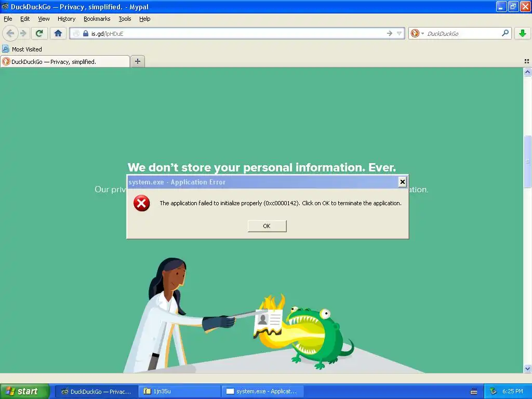
Task: Click the DuckDuckGo search engine logo
Action: [415, 33]
